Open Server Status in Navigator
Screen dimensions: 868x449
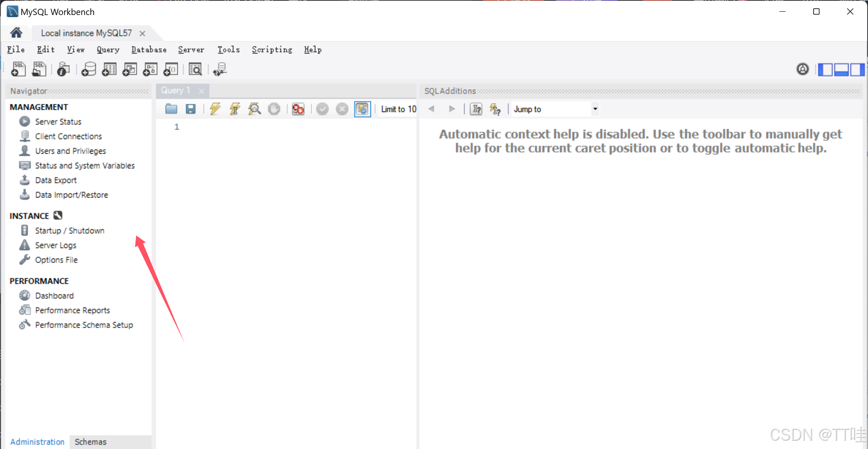click(x=58, y=122)
